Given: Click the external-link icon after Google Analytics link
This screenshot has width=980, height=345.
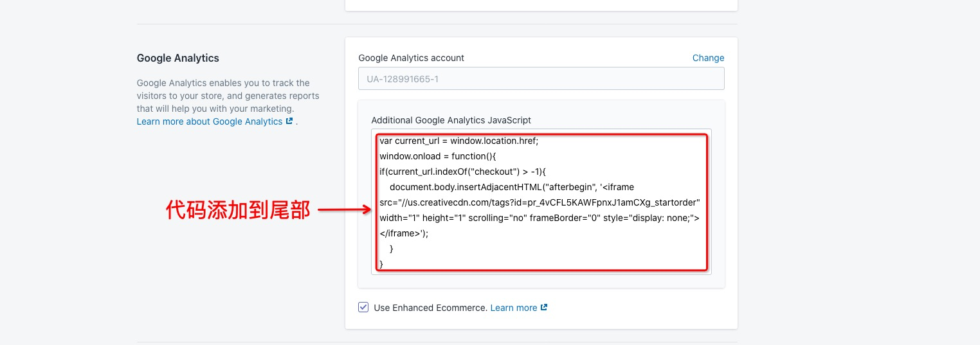Looking at the screenshot, I should point(289,121).
